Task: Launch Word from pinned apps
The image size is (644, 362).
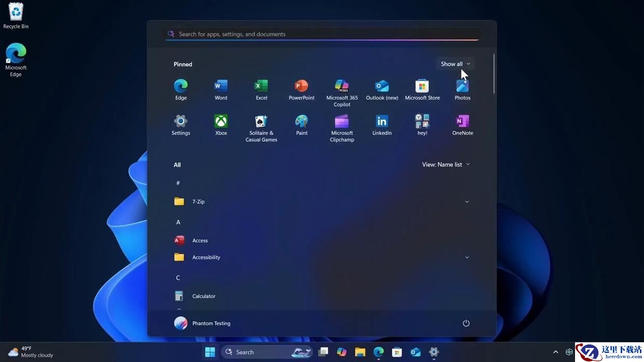Action: coord(221,90)
